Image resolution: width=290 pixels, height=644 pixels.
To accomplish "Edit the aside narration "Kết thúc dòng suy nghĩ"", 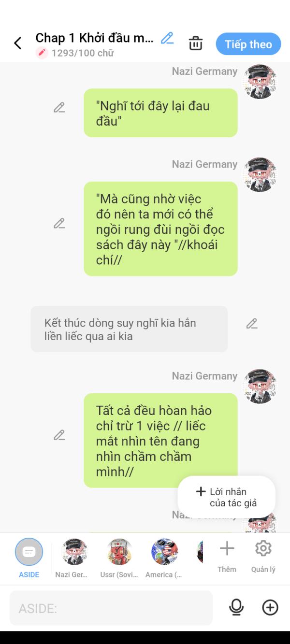I will pos(252,324).
